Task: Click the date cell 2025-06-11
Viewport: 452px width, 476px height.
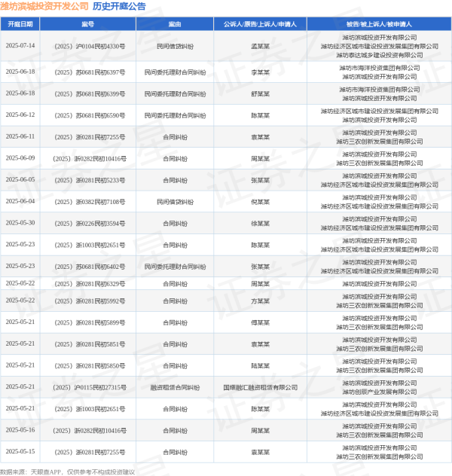Action: pos(20,136)
